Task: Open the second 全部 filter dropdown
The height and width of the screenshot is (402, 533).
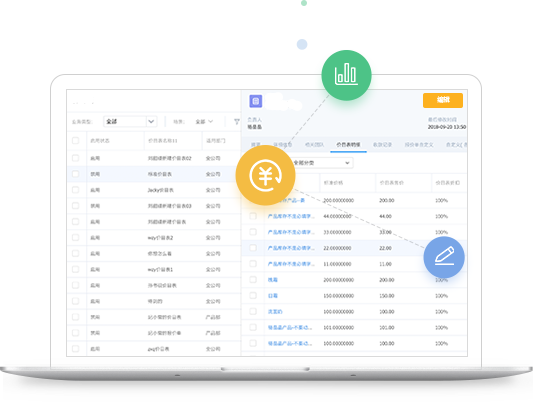Action: point(204,121)
